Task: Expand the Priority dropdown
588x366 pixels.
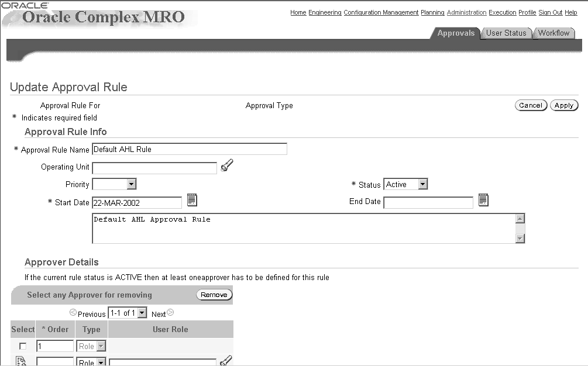Action: click(131, 184)
